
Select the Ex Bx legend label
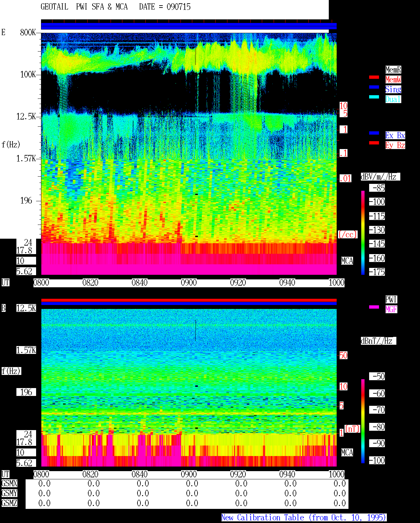[395, 135]
